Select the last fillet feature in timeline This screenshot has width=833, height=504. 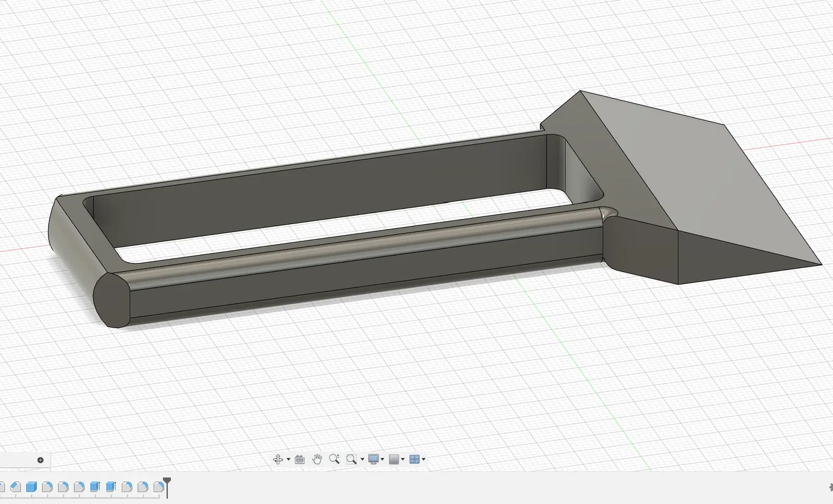159,487
